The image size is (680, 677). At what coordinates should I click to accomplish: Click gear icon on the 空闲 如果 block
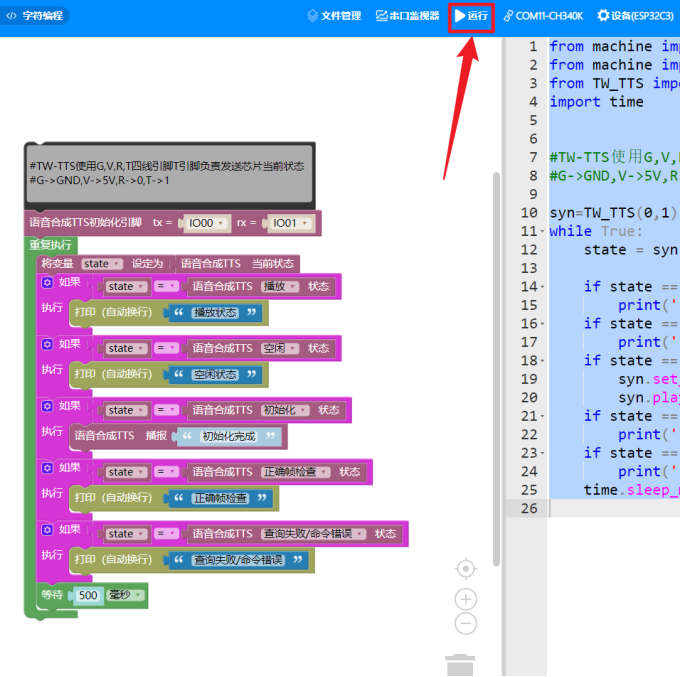click(x=47, y=344)
